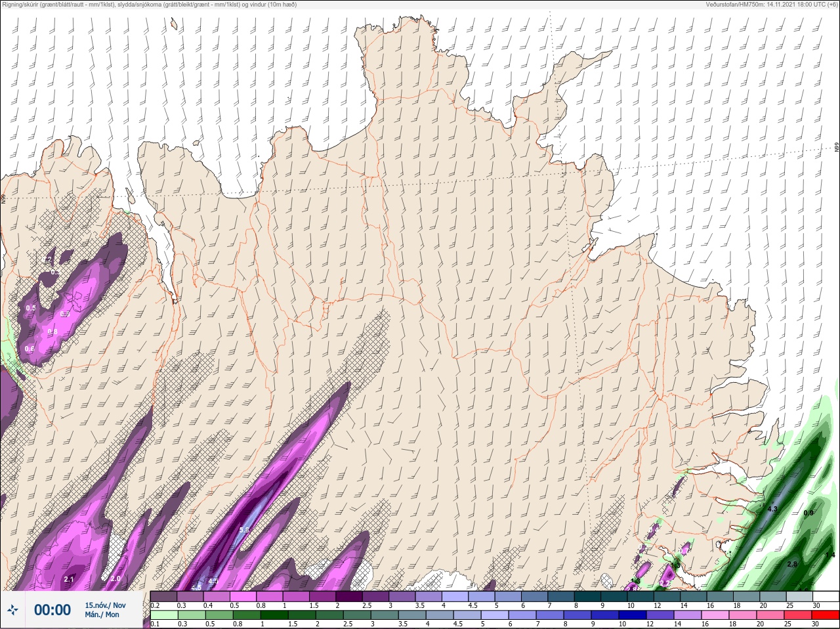840x629 pixels.
Task: Click the 0.9 rainfall value in the green band
Action: 808,513
